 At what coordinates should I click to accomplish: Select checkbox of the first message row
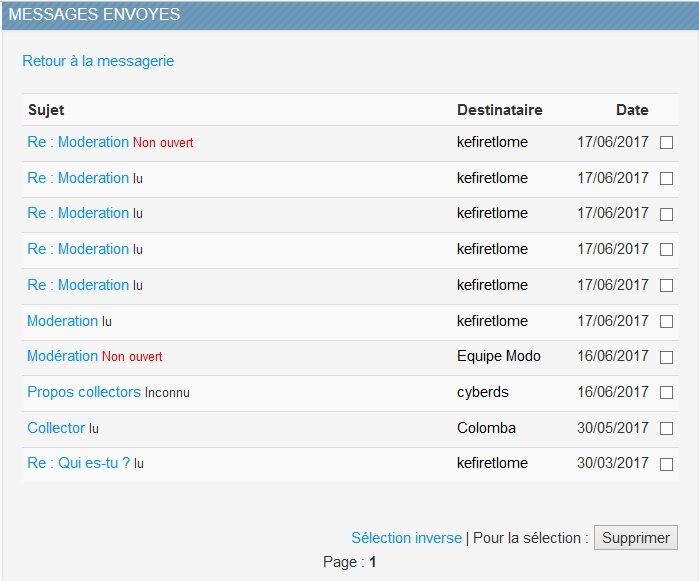pyautogui.click(x=667, y=143)
